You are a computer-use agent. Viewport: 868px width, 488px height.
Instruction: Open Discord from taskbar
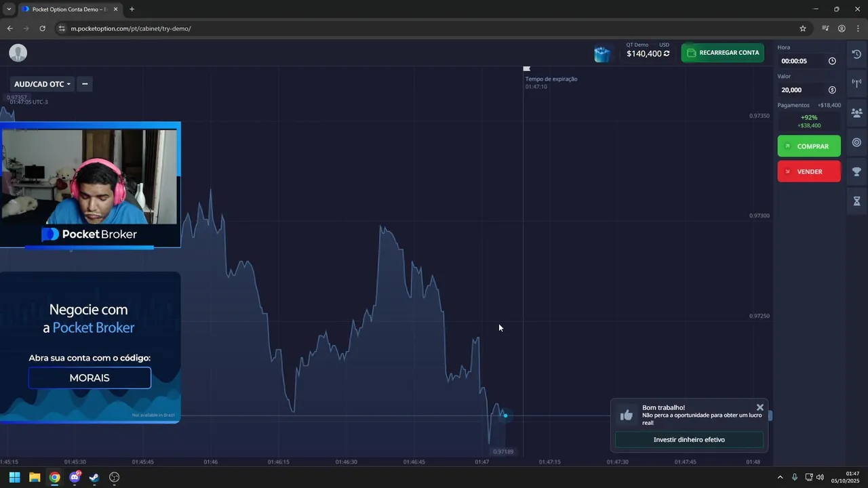tap(75, 477)
